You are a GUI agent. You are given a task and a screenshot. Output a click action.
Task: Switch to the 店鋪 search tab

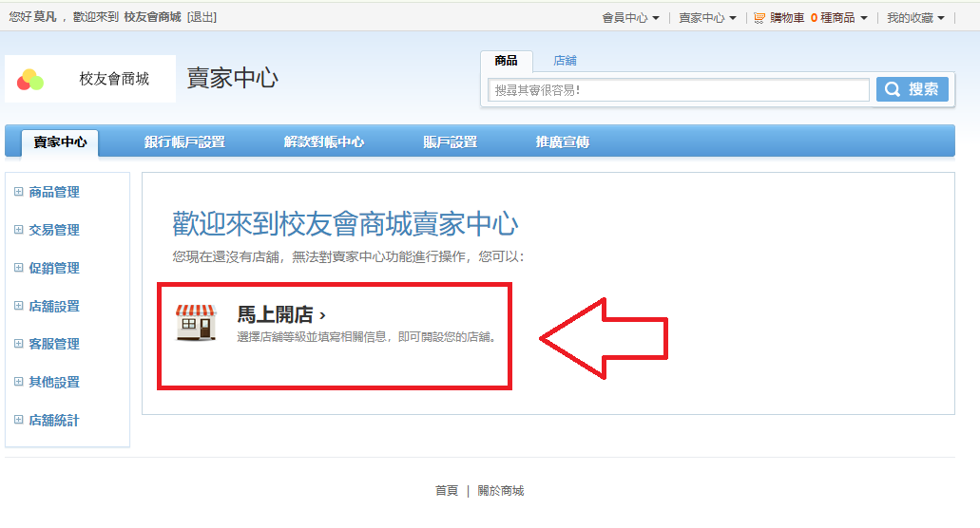565,61
